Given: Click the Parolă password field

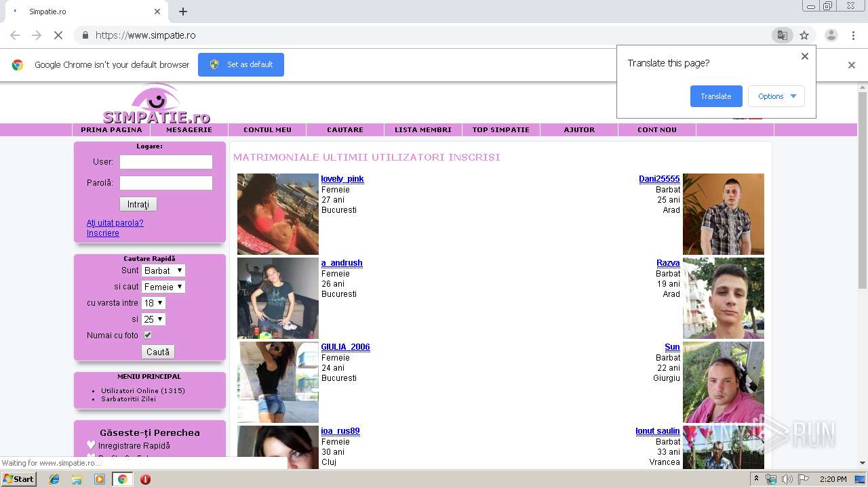Looking at the screenshot, I should click(166, 183).
